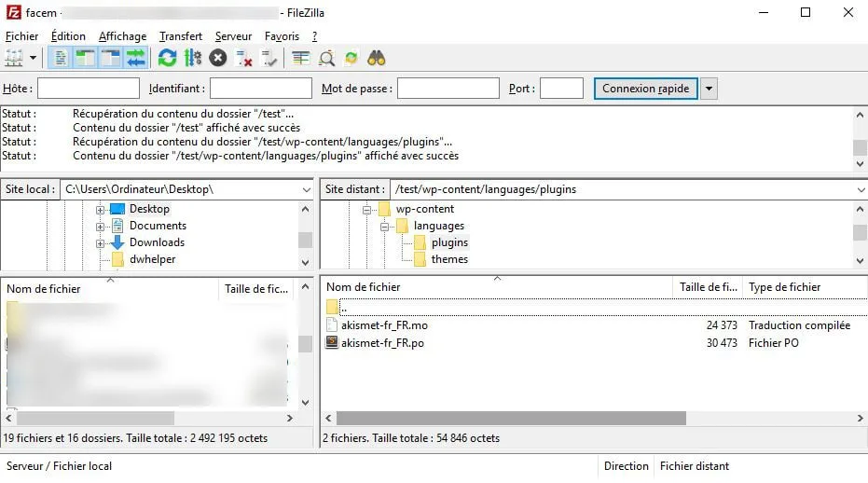
Task: Focus the Mot de passe field
Action: (448, 89)
